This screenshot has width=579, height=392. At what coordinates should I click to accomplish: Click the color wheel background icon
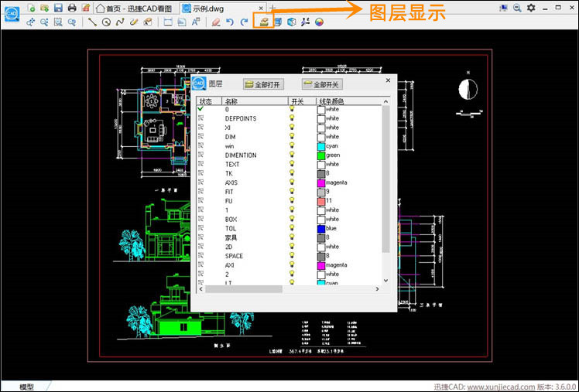319,22
